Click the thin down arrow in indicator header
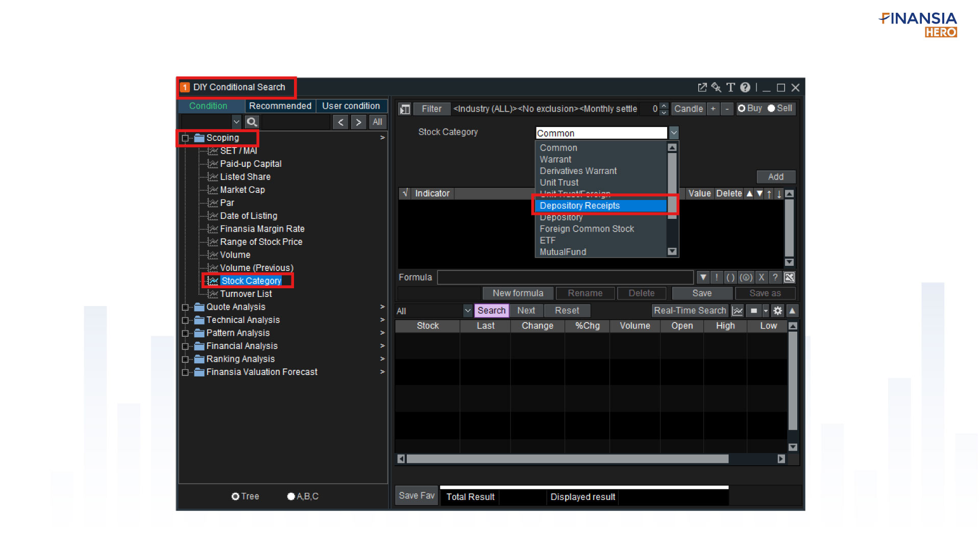 [x=779, y=194]
